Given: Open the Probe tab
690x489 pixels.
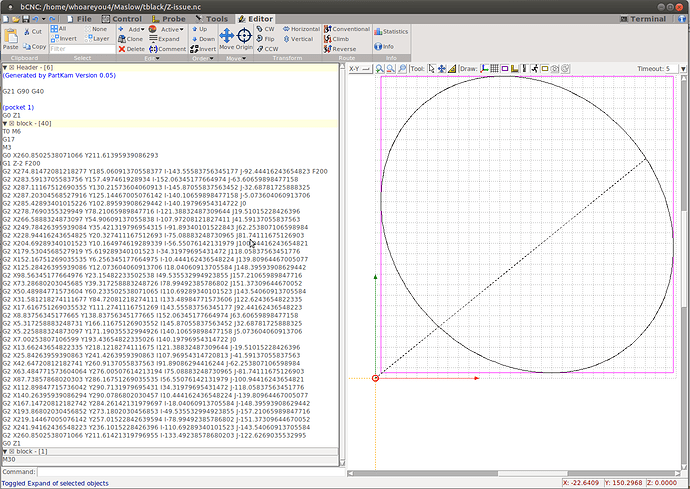Looking at the screenshot, I should click(169, 19).
